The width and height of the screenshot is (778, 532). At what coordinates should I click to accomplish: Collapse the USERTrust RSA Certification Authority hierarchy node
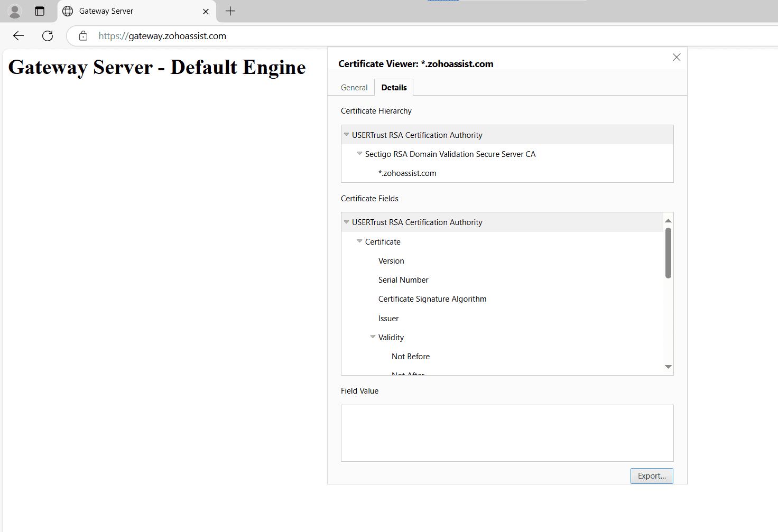(346, 134)
